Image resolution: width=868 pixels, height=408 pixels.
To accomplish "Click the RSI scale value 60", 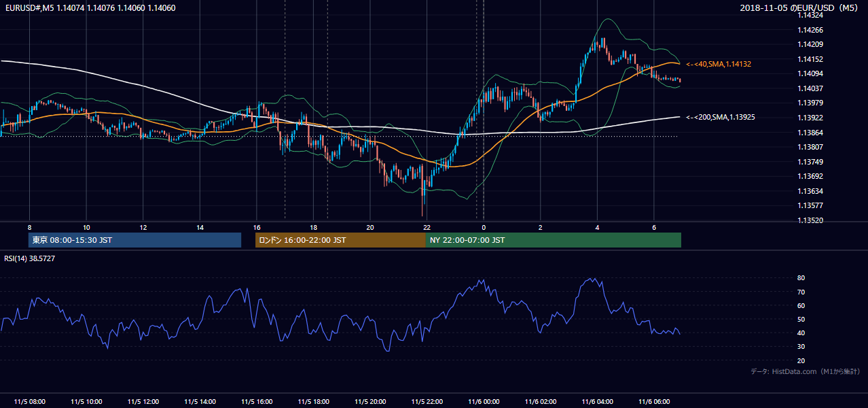I will (x=801, y=305).
